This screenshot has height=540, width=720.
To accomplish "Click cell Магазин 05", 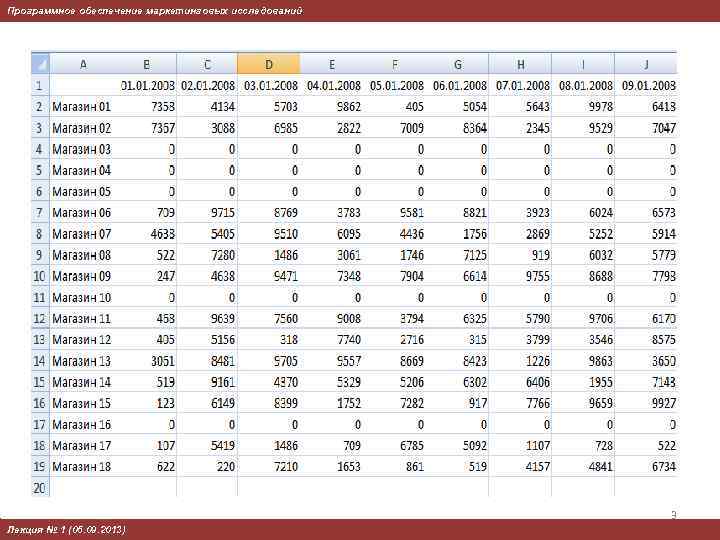I will [82, 191].
